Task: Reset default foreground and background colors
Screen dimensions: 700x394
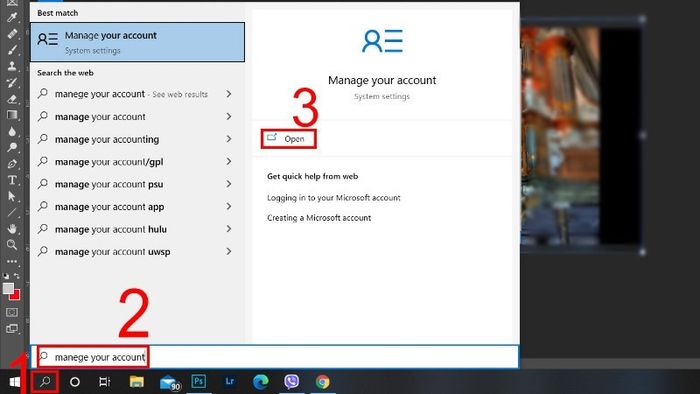Action: pos(6,276)
